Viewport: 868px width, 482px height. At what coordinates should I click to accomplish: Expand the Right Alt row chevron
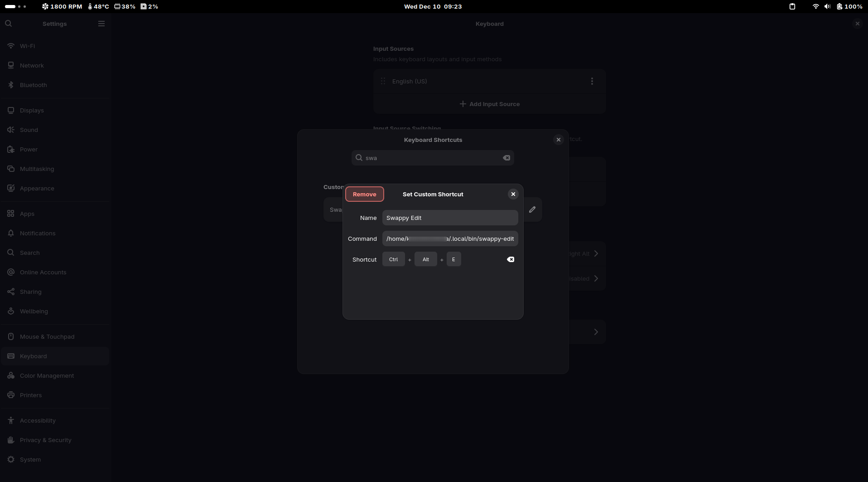pyautogui.click(x=596, y=253)
